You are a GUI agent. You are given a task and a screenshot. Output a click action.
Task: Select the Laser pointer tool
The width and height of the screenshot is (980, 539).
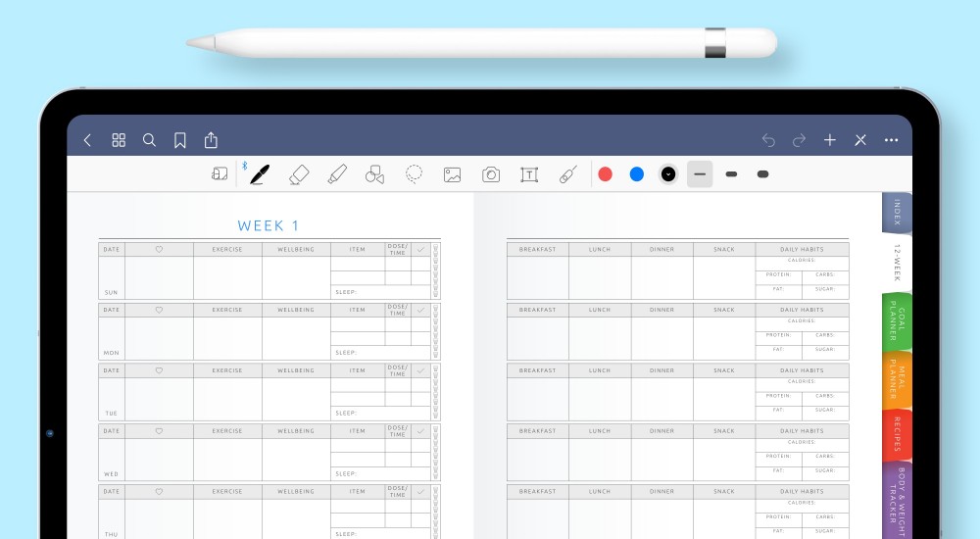click(x=567, y=174)
